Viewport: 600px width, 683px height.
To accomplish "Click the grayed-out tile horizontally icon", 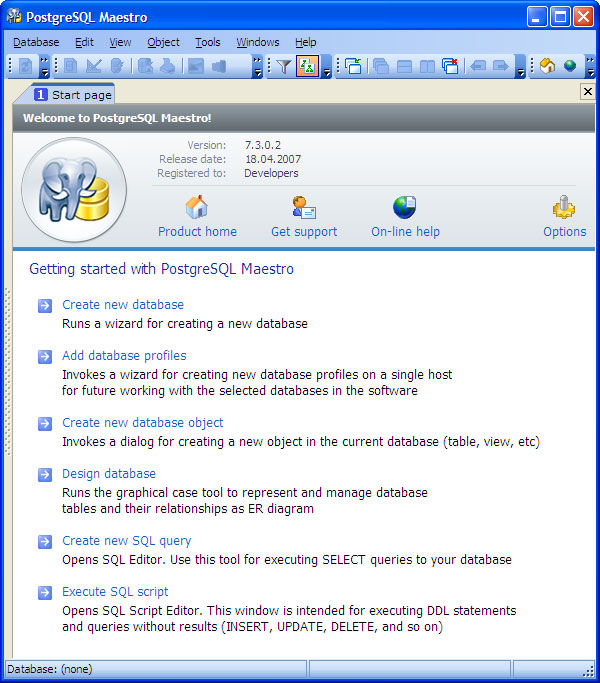I will coord(404,66).
